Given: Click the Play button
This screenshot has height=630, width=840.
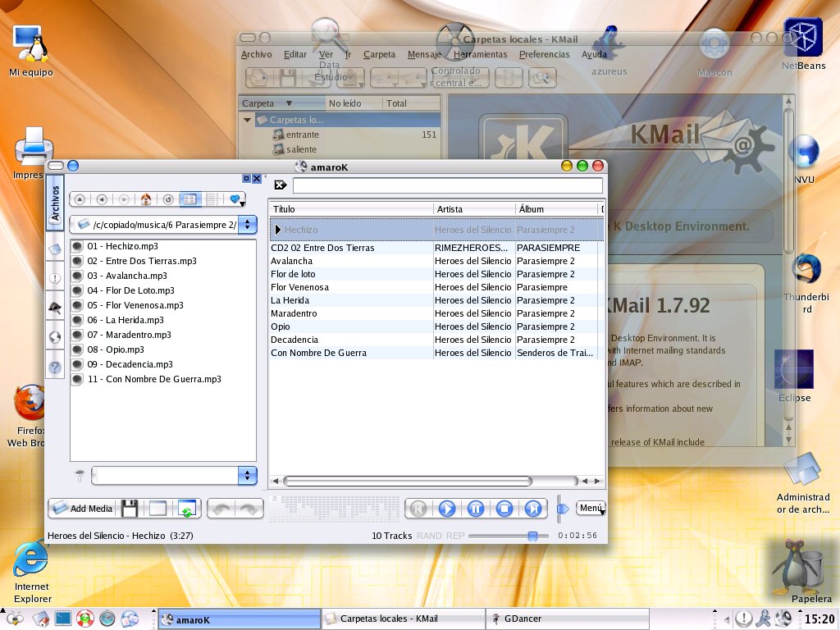Looking at the screenshot, I should [x=447, y=509].
